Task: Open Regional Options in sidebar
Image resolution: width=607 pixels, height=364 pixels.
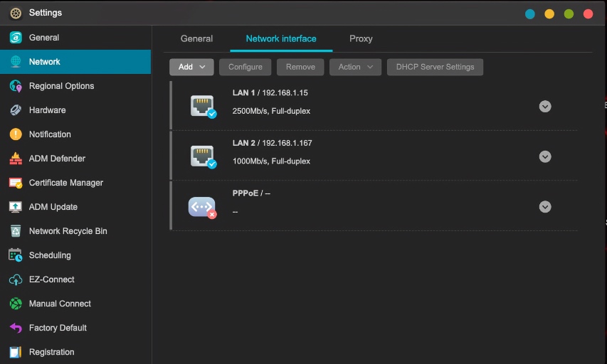Action: pyautogui.click(x=75, y=86)
